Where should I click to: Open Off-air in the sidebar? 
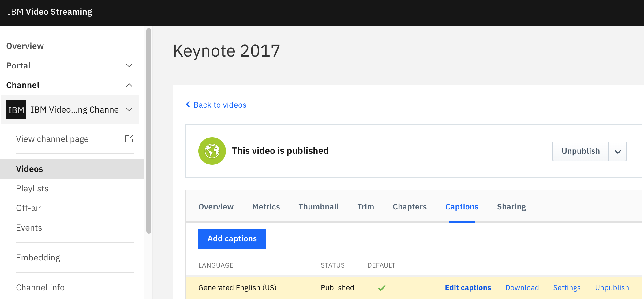(x=28, y=208)
